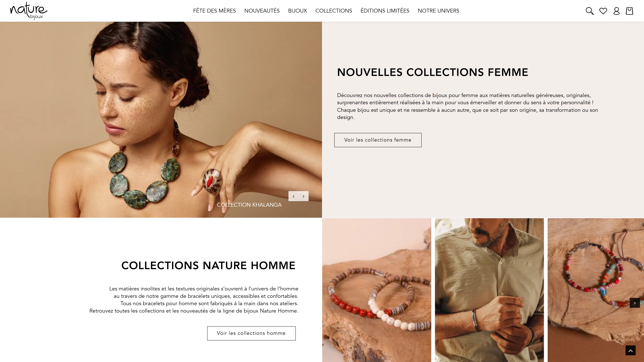Show previous slide in Khalanga carousel
Viewport: 644px width, 362px height.
(293, 196)
